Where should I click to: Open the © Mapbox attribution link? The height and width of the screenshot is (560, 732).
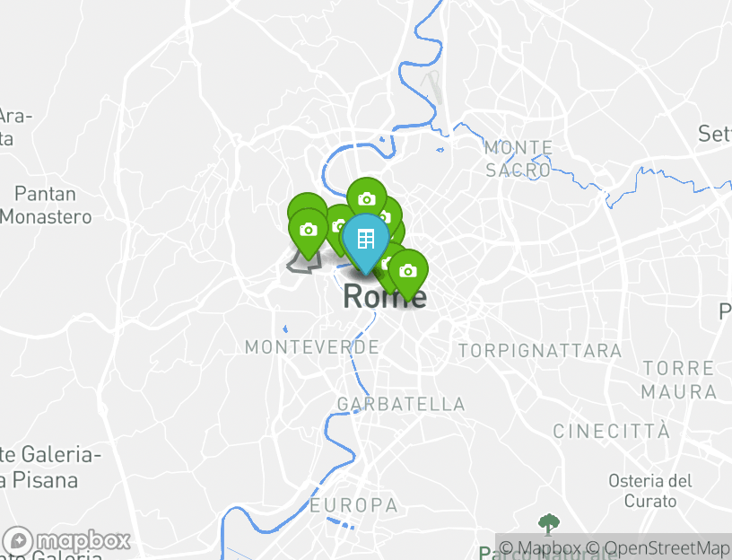click(x=539, y=547)
